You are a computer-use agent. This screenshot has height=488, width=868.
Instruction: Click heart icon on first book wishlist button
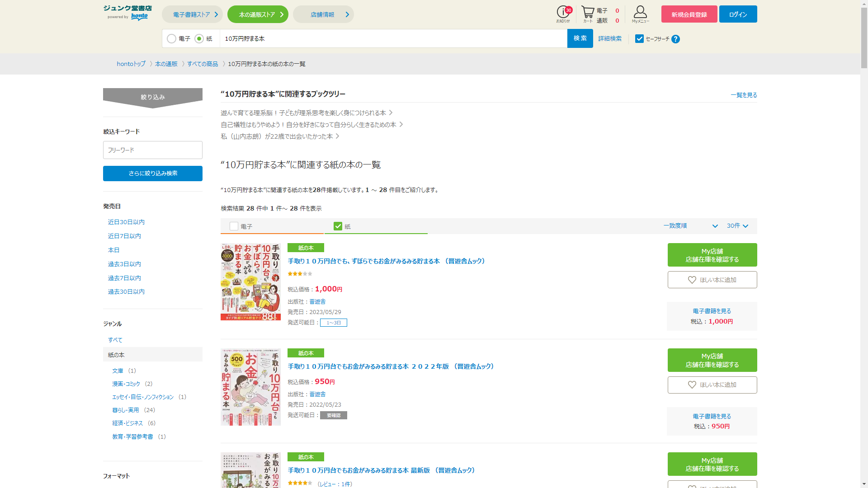click(x=692, y=280)
